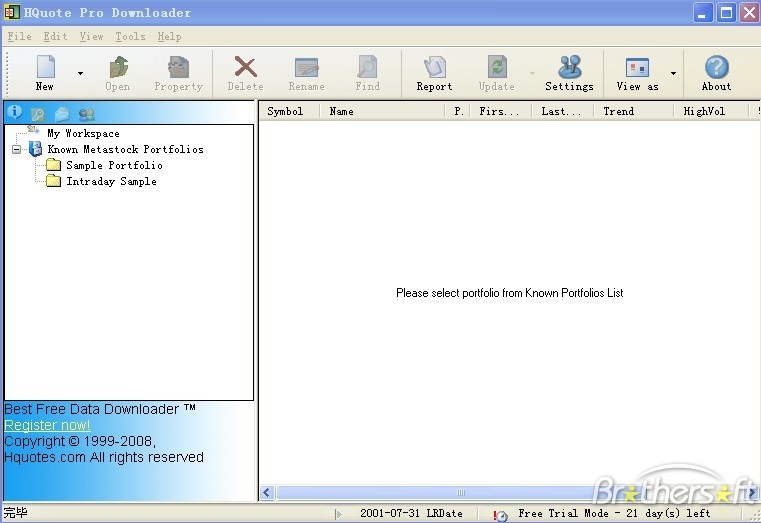Sort by the Trend column header
The width and height of the screenshot is (761, 523).
(x=635, y=112)
